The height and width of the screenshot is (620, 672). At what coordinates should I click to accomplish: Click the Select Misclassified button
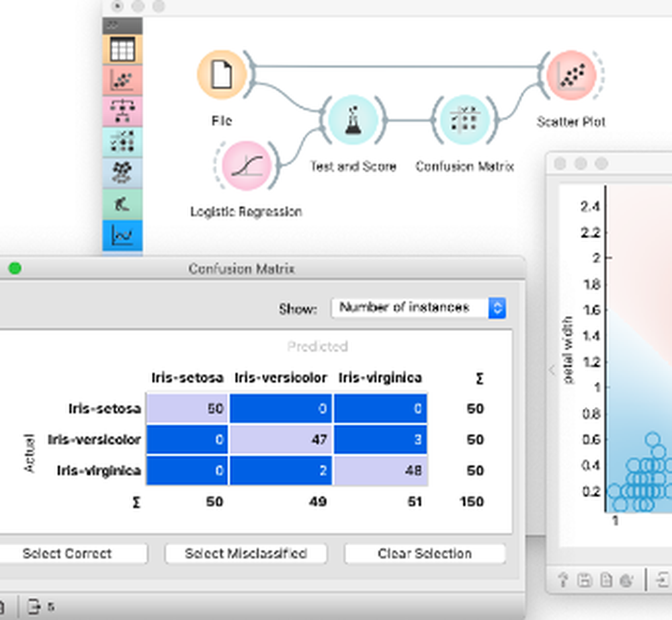(246, 553)
